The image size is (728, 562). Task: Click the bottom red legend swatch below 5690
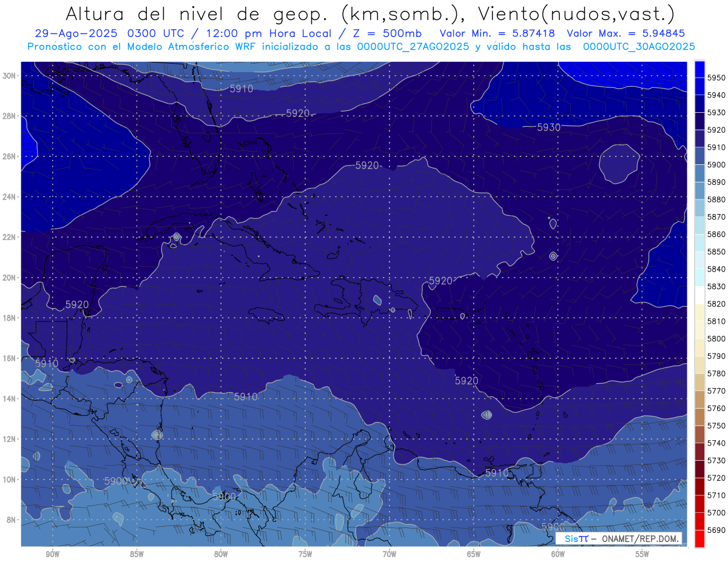click(699, 538)
